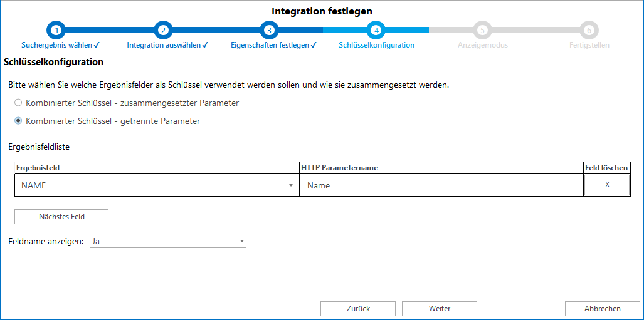
Task: Click step 6 Fertigstellen circle
Action: pyautogui.click(x=588, y=29)
